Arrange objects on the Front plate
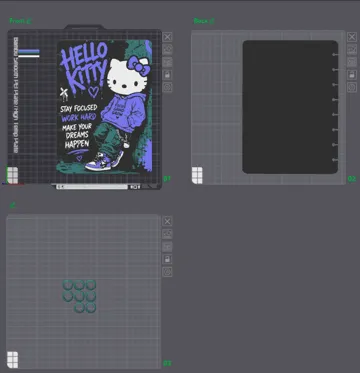The image size is (360, 373). 167,62
